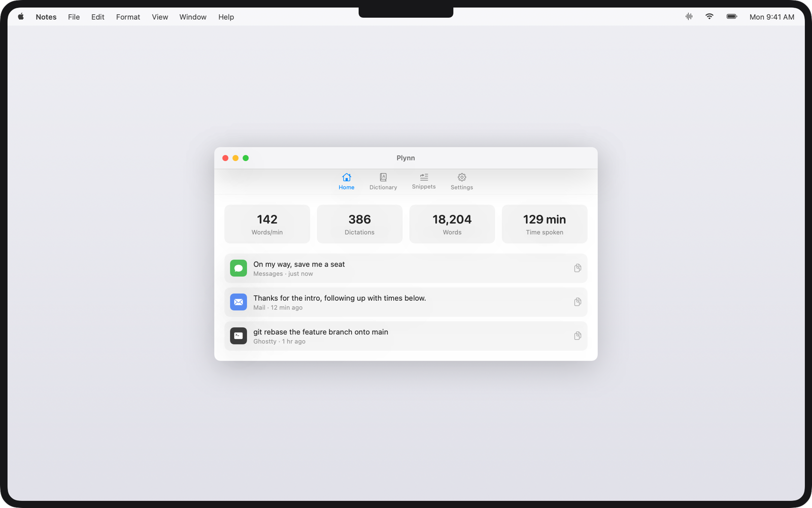Open the Snippets tab
812x508 pixels.
point(424,181)
